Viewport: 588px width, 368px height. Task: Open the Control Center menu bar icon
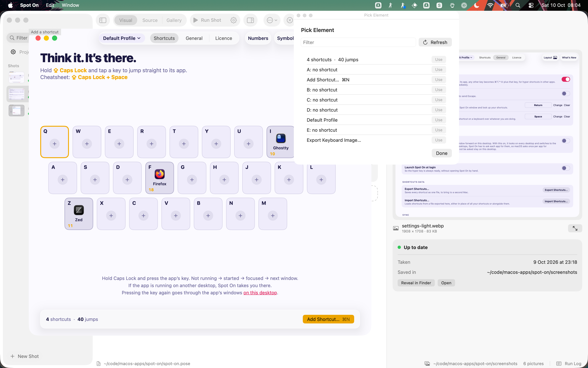click(531, 5)
